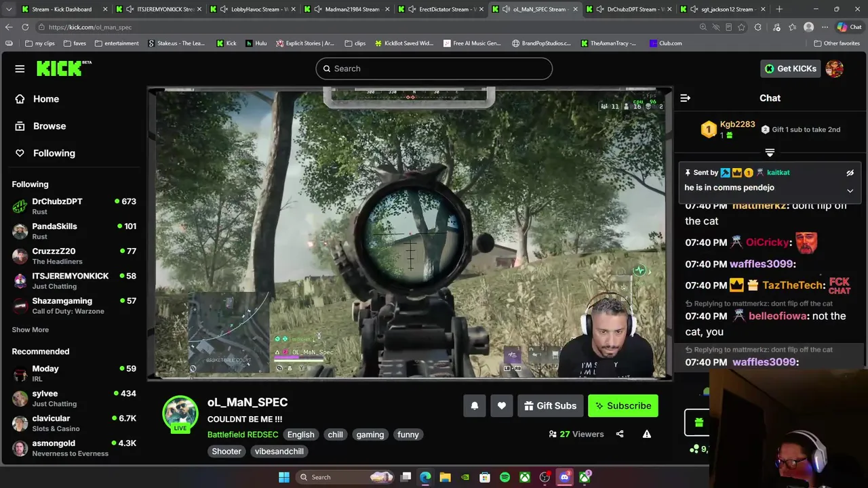This screenshot has height=488, width=868.
Task: Select the chill tag
Action: [336, 434]
